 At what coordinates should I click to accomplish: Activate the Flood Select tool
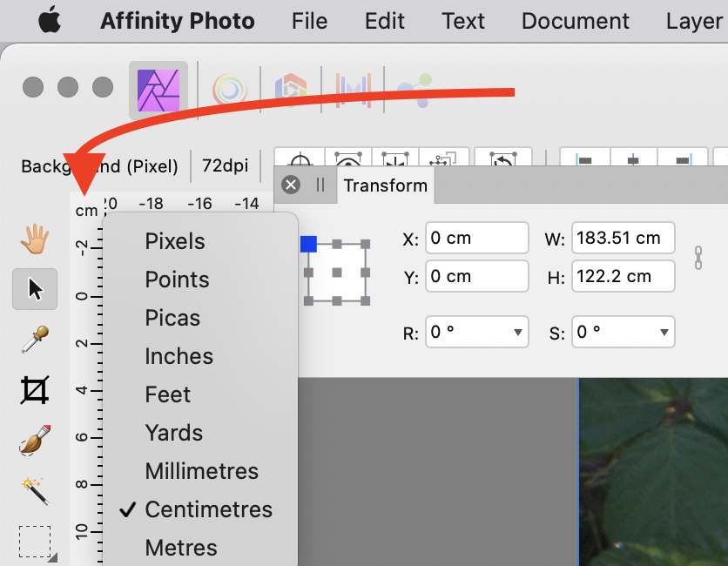point(34,492)
